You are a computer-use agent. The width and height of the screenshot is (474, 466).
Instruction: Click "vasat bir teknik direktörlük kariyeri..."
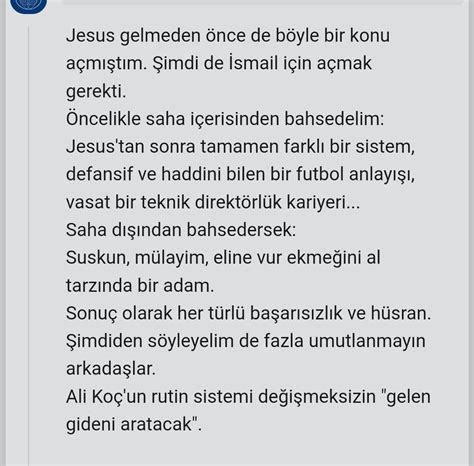(213, 202)
